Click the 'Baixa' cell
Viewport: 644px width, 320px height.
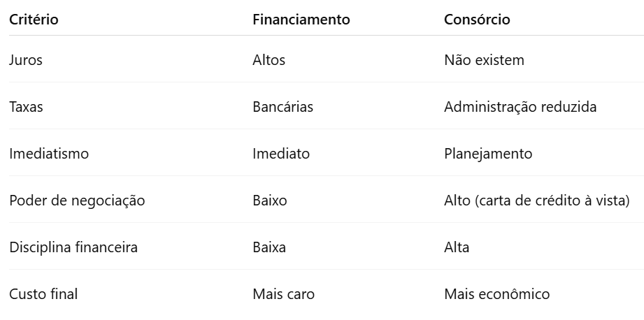(269, 247)
